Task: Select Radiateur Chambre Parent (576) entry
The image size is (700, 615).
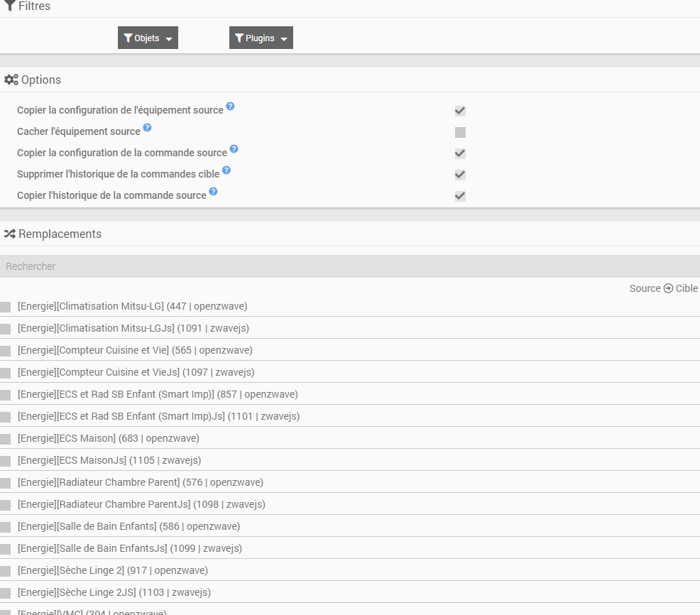Action: pyautogui.click(x=140, y=482)
